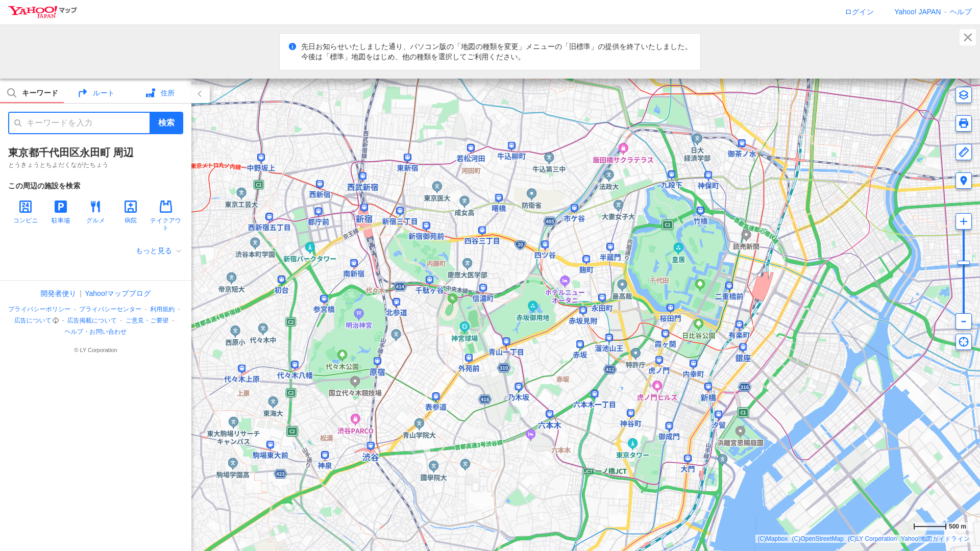Click the 日比谷公園 park marker
Screen dimensions: 980x551
click(x=698, y=324)
